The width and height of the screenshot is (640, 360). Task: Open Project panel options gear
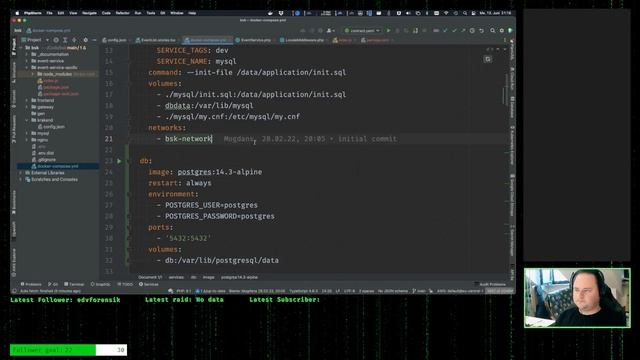click(85, 40)
